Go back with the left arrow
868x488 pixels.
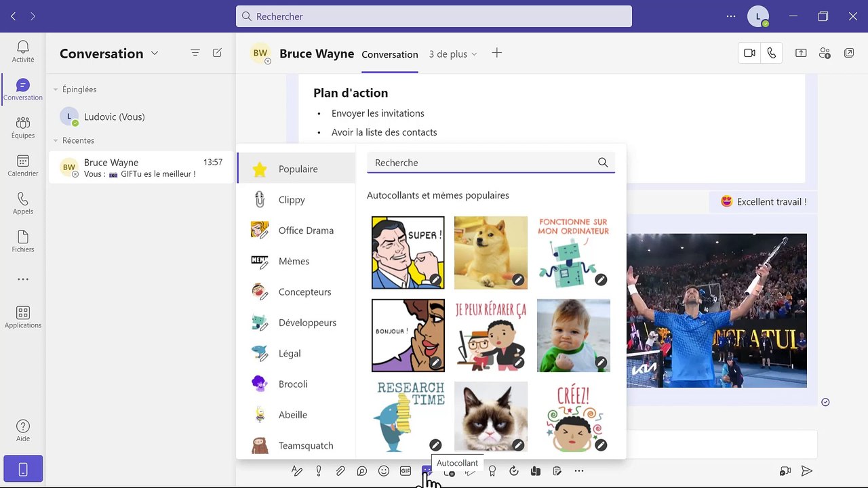(x=13, y=16)
